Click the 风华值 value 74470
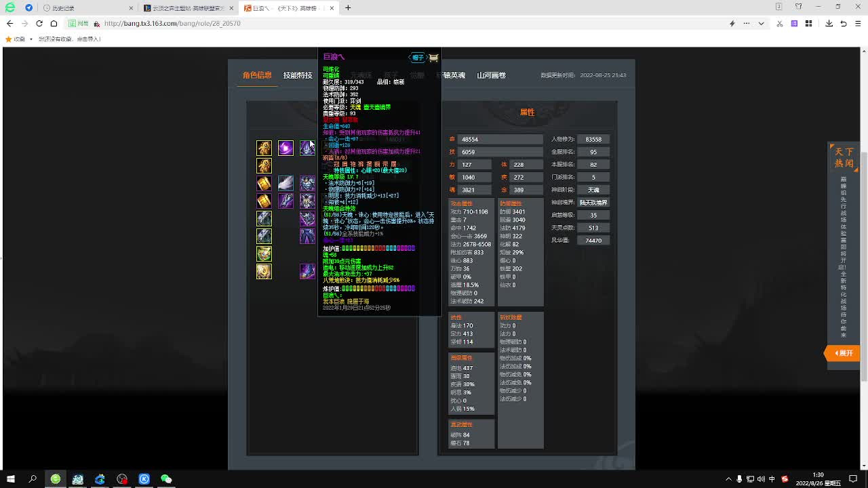Viewport: 868px width, 488px height. pos(593,241)
